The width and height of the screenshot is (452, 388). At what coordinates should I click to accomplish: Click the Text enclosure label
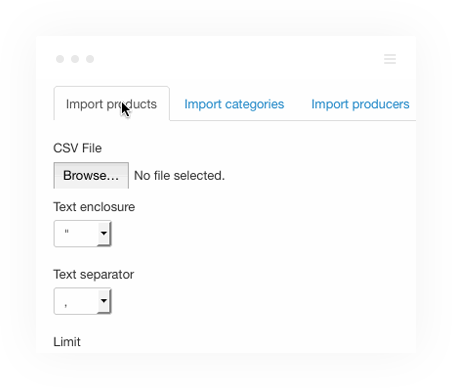point(94,207)
